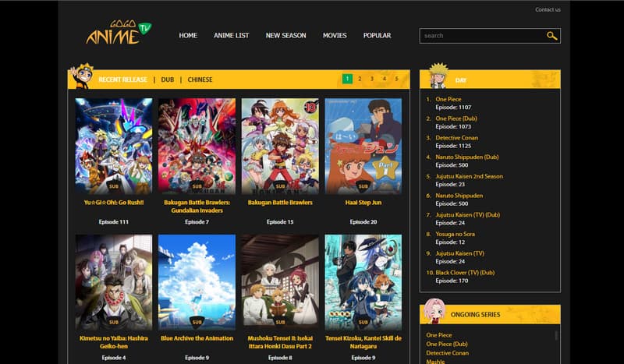The width and height of the screenshot is (624, 364).
Task: Open Jujutsu Kaisen 2nd Season ranking entry
Action: [x=470, y=176]
